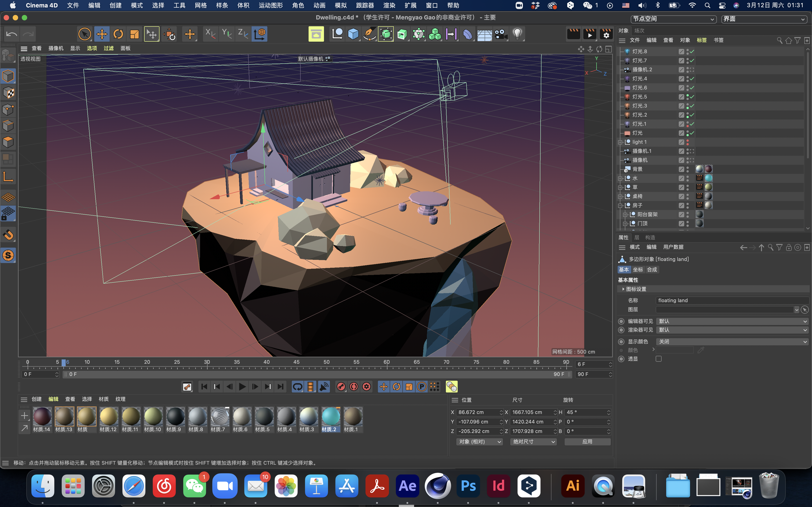Screen dimensions: 812x507
Task: Toggle visibility dots for 背景 object
Action: pyautogui.click(x=688, y=169)
